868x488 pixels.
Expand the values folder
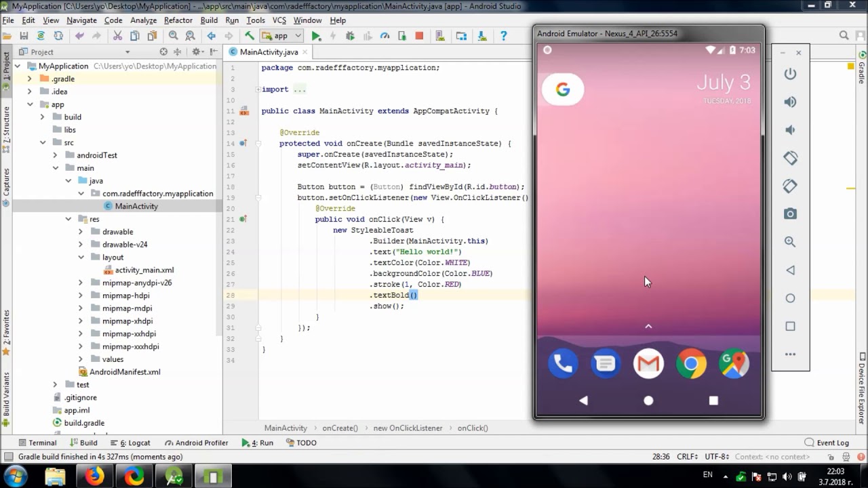coord(81,359)
